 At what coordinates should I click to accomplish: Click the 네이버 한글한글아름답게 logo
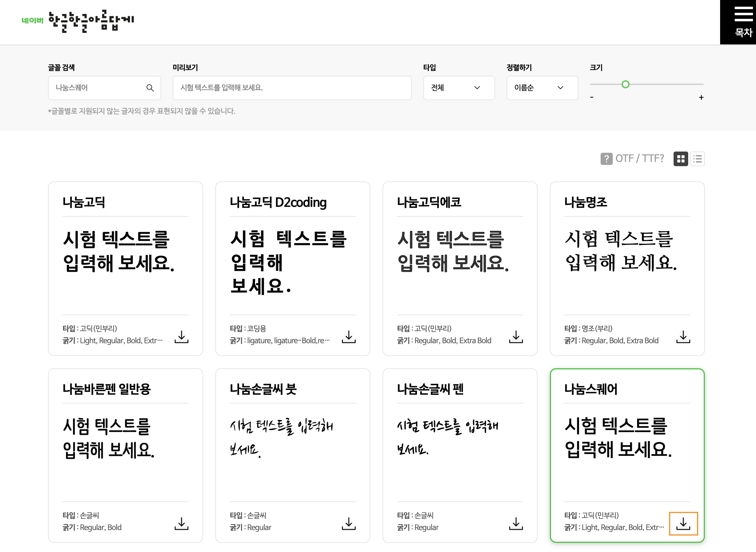pos(78,21)
